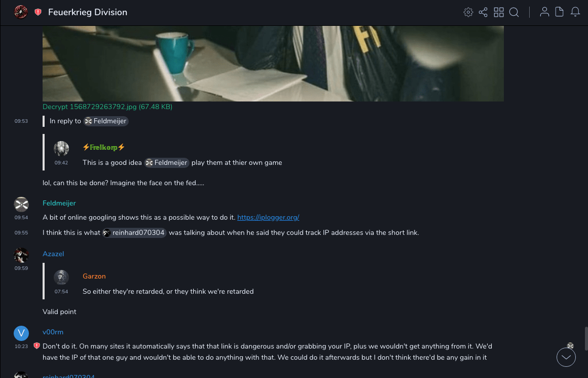
Task: Click the share room icon
Action: pyautogui.click(x=483, y=12)
